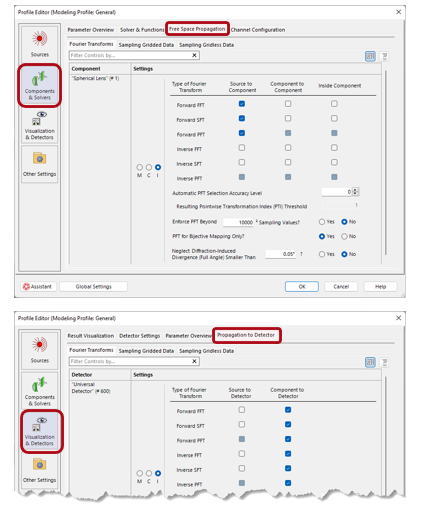Open Sources section in upper dialog
The height and width of the screenshot is (514, 435).
[x=40, y=44]
